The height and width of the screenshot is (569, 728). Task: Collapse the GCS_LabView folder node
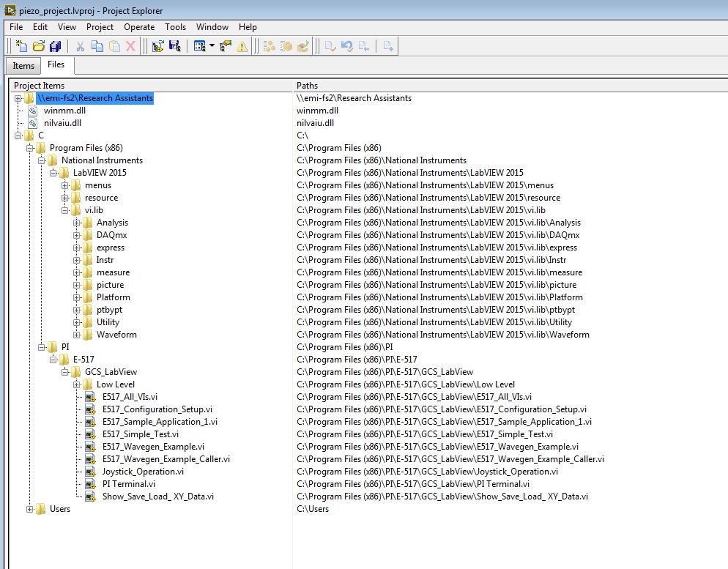65,372
